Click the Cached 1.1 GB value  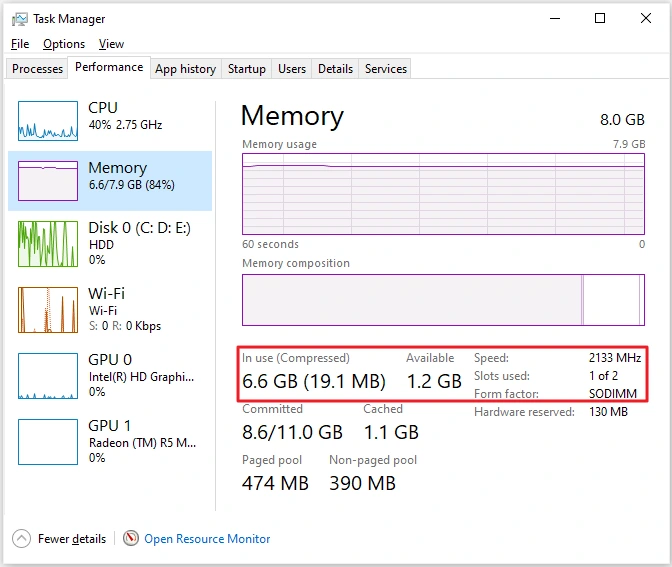[391, 432]
